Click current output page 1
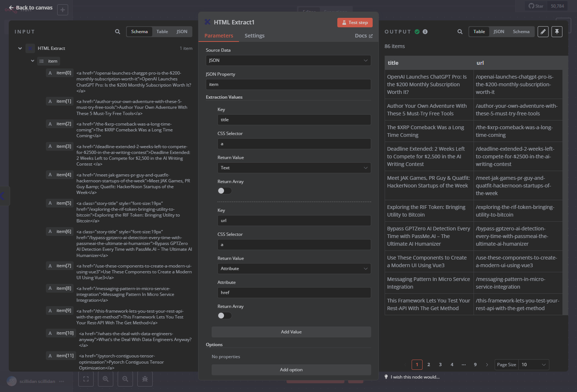 417,365
